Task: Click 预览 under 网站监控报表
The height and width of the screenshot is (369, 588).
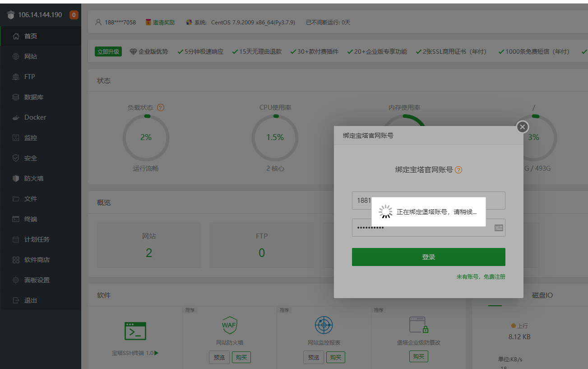Action: [314, 357]
